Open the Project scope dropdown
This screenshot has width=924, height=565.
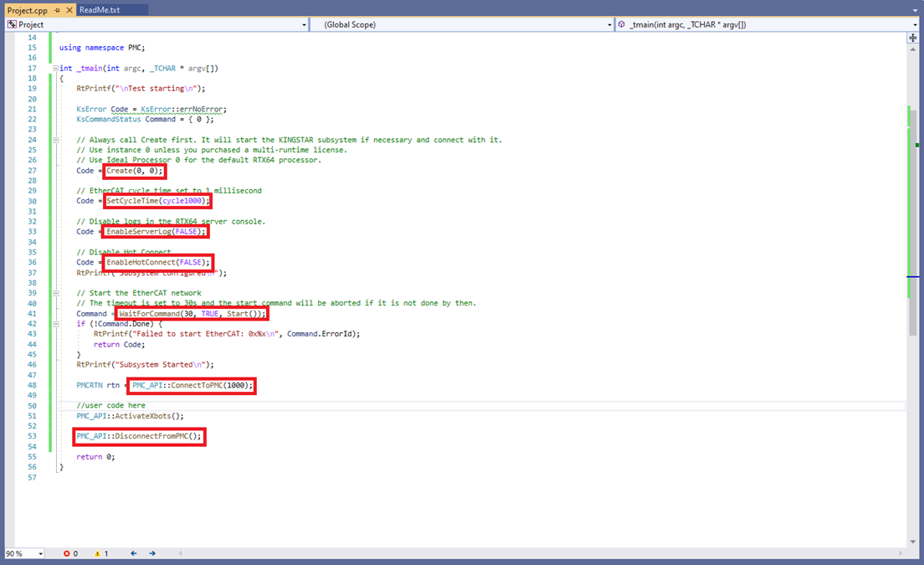click(x=304, y=25)
